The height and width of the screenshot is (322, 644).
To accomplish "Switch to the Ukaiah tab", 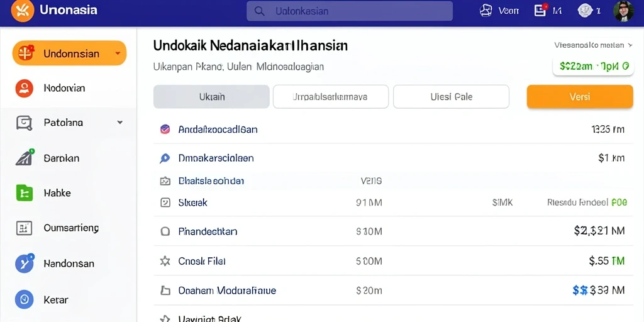I will 211,97.
